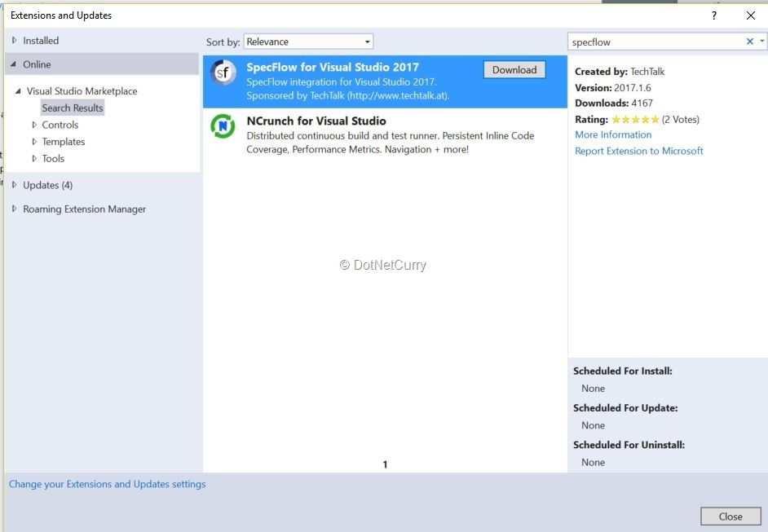Download SpecFlow for Visual Studio 2017
Screen dimensions: 768x532
click(x=514, y=70)
